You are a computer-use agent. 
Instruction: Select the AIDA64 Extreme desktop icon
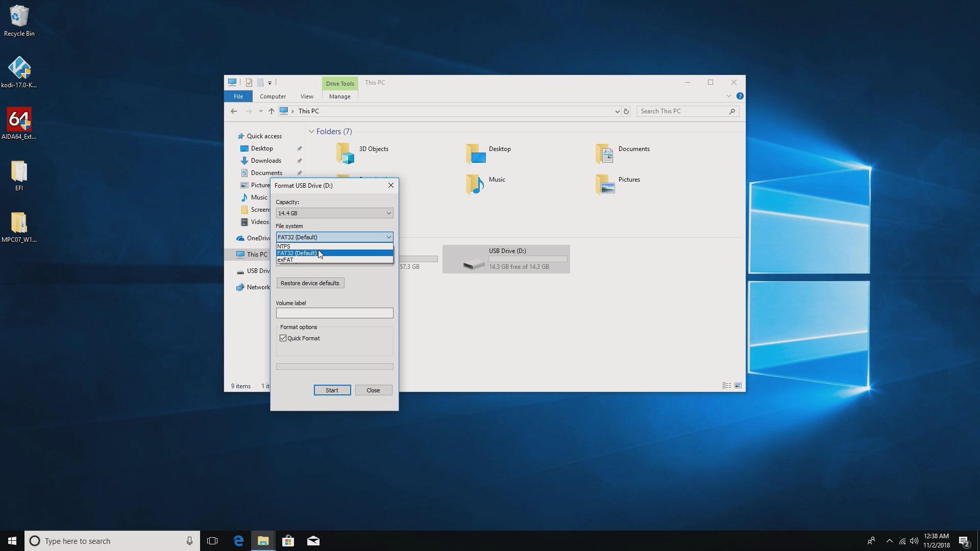(x=19, y=123)
